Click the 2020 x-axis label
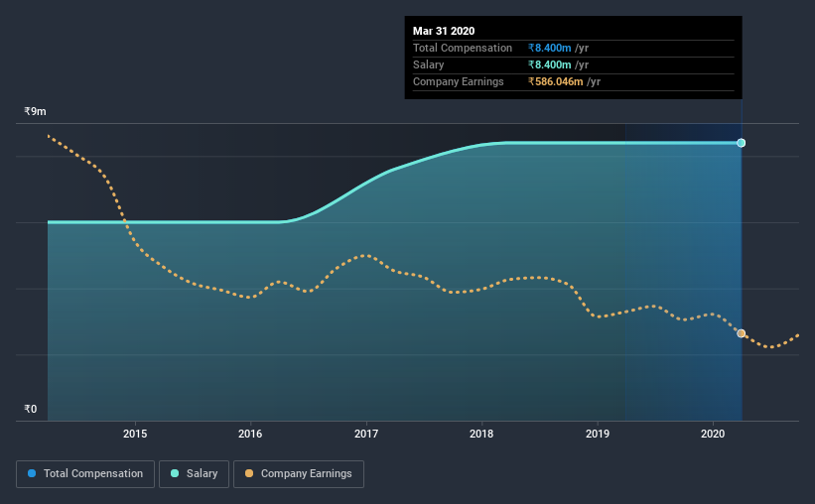815x504 pixels. click(713, 434)
